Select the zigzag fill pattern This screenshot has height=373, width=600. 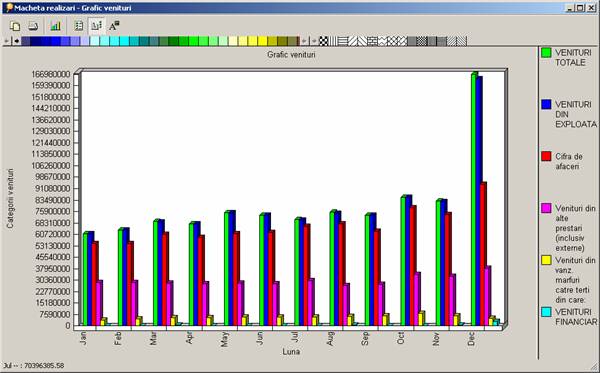(382, 41)
